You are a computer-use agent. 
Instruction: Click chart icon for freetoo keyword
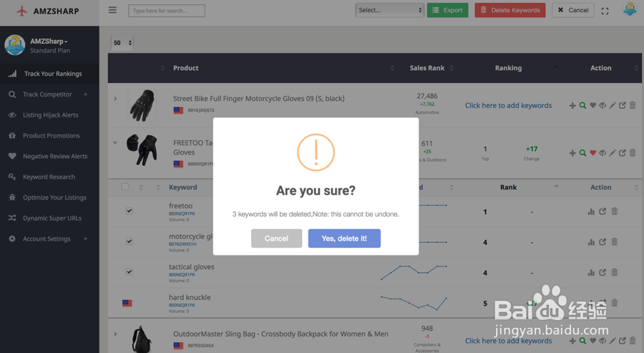click(591, 212)
